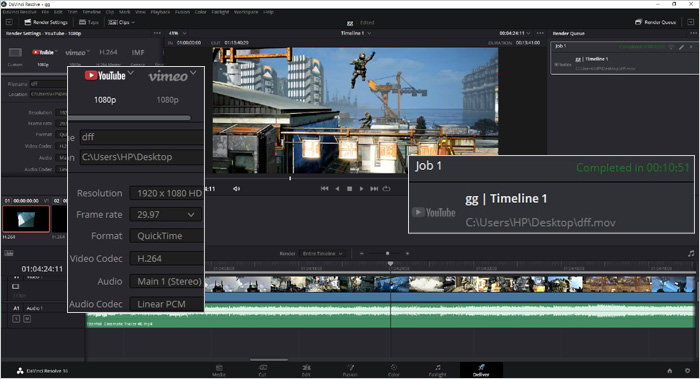700x379 pixels.
Task: Click the Tape toolbar button
Action: [x=88, y=22]
